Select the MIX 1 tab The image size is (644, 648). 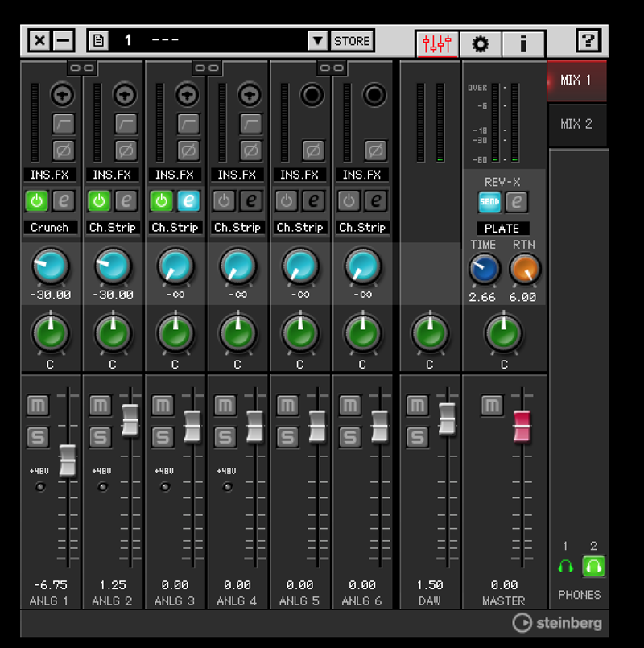[x=576, y=80]
